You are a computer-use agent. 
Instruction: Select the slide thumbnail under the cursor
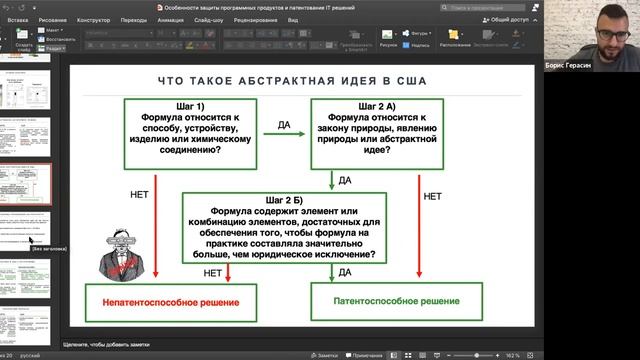click(x=25, y=231)
